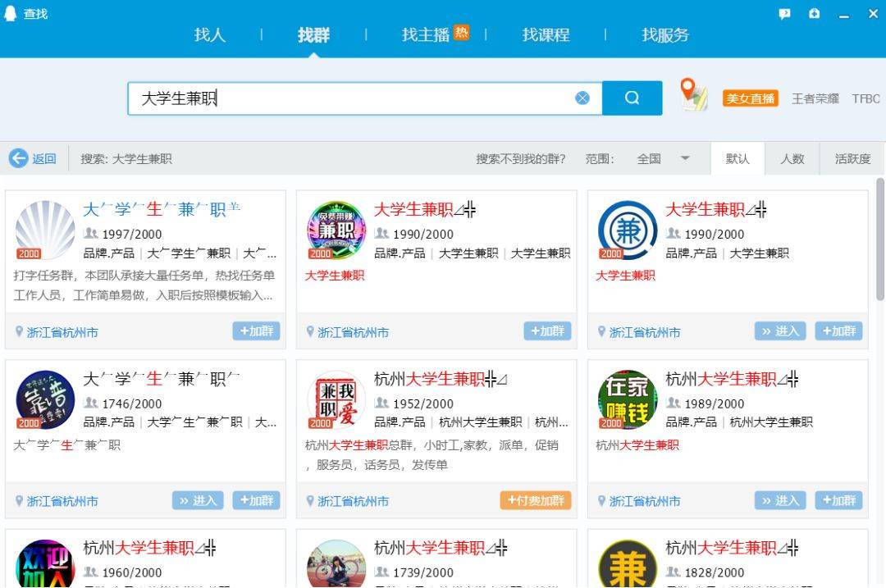Click 浙江省杭州市 in the 1997/2000 card
Image resolution: width=886 pixels, height=588 pixels.
(62, 332)
